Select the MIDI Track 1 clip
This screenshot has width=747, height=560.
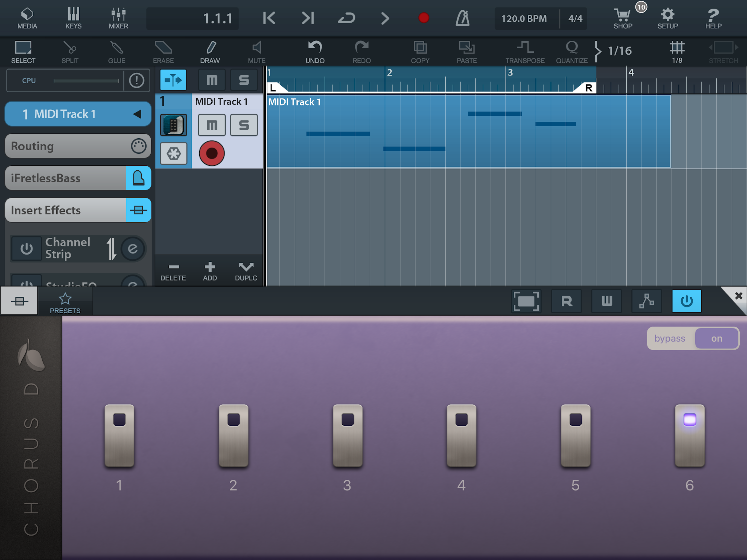[x=468, y=132]
